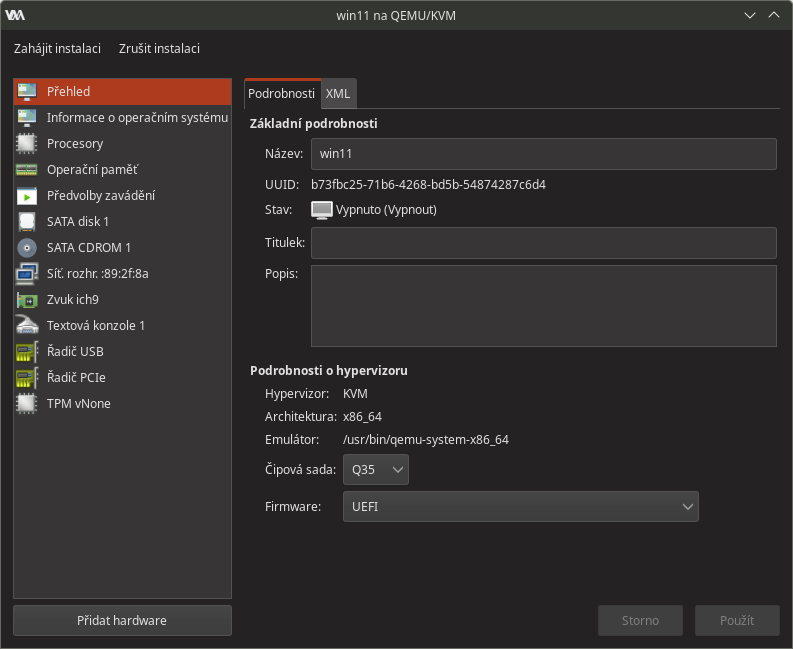The height and width of the screenshot is (649, 793).
Task: Click the Přidat hardware button
Action: pos(122,620)
